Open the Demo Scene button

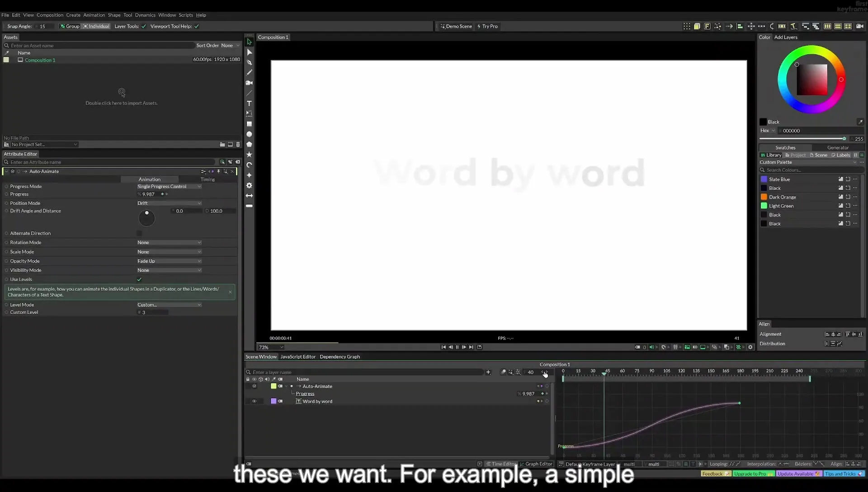pos(456,26)
